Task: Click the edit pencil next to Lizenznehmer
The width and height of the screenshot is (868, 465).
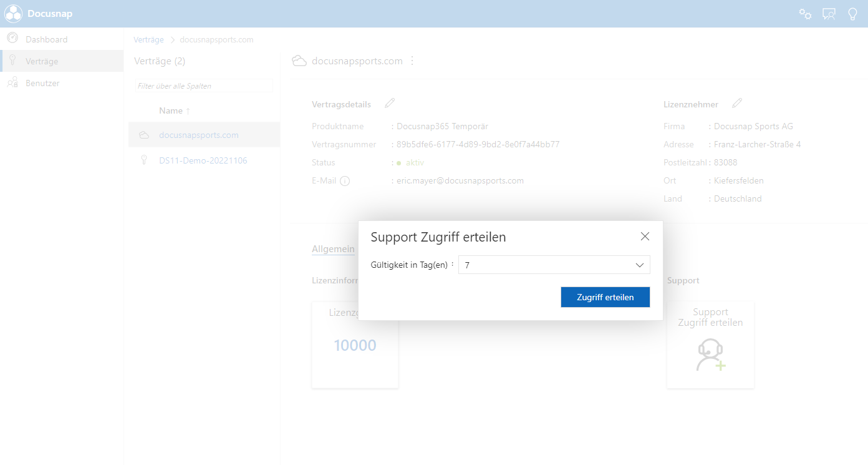Action: coord(738,102)
